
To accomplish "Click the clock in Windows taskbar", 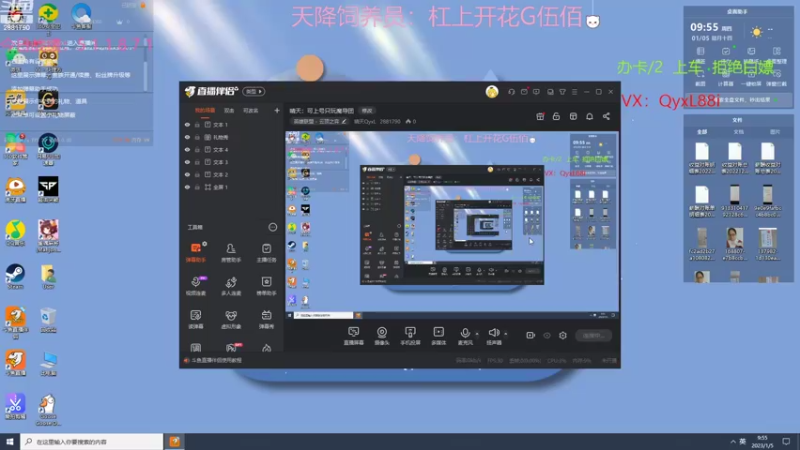I will 763,441.
